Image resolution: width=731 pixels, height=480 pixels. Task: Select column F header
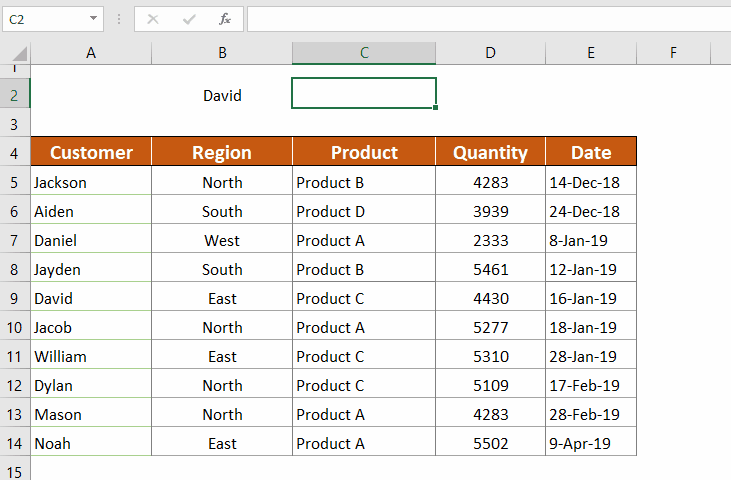coord(673,53)
